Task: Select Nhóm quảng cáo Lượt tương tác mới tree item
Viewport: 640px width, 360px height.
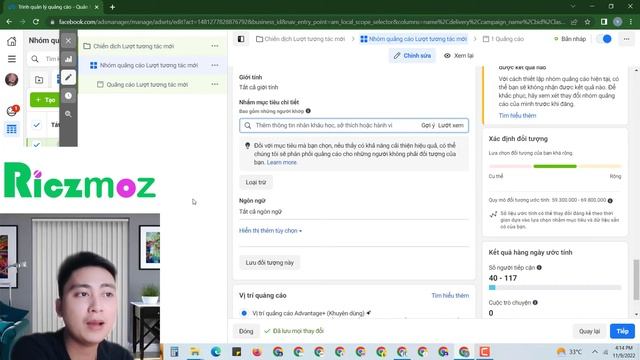Action: pyautogui.click(x=153, y=65)
